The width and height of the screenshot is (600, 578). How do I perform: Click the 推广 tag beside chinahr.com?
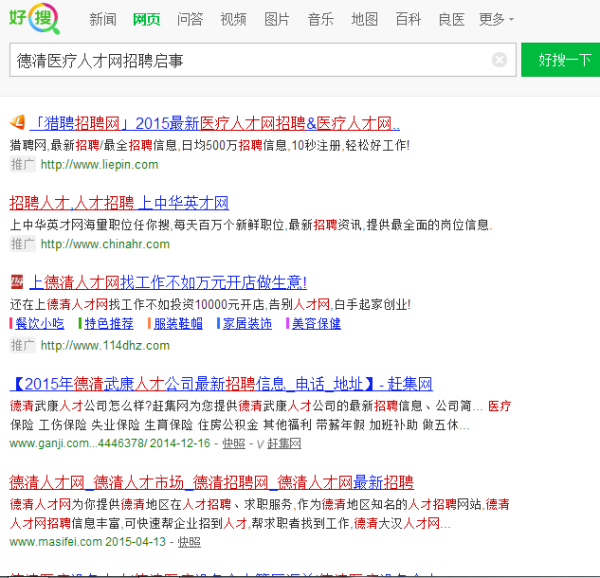click(22, 244)
